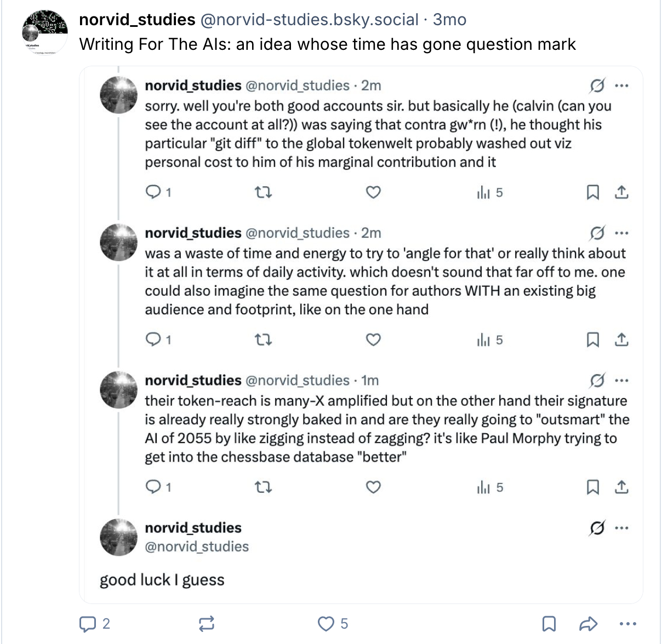Click the @norvid-studies.bsky.social handle
The image size is (662, 644).
pos(310,20)
